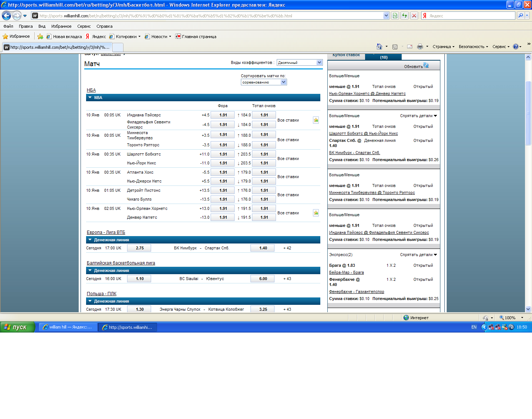Select 6.00 odds for Ювентус

[263, 279]
